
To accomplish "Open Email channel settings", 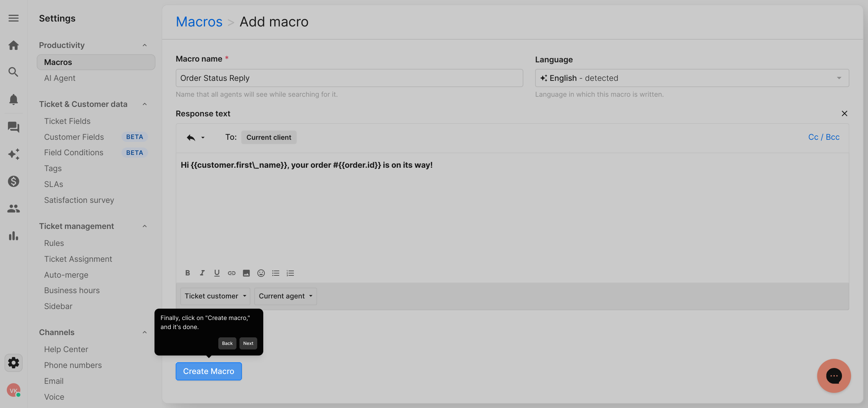I will pos(54,381).
